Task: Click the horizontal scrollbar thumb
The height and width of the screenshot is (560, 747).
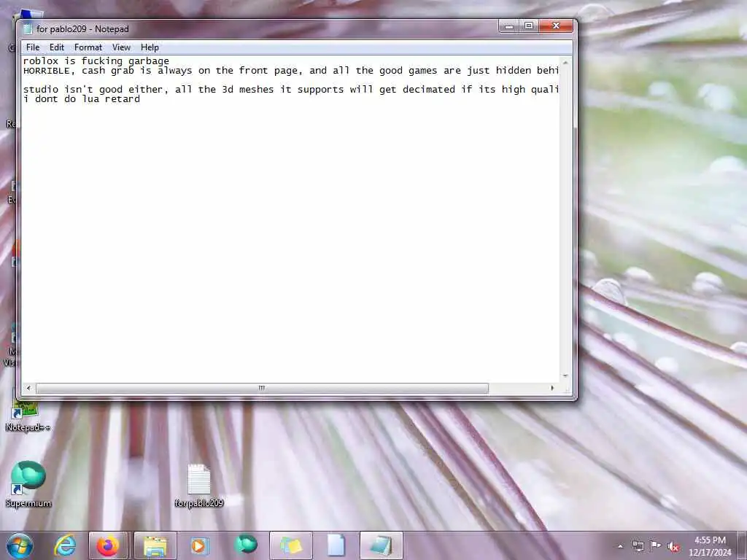Action: pos(262,388)
